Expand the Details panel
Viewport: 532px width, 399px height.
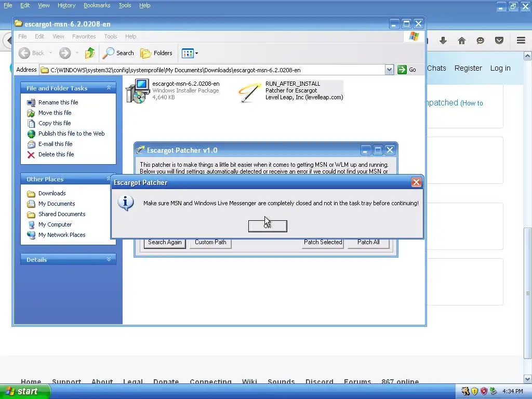pyautogui.click(x=109, y=259)
